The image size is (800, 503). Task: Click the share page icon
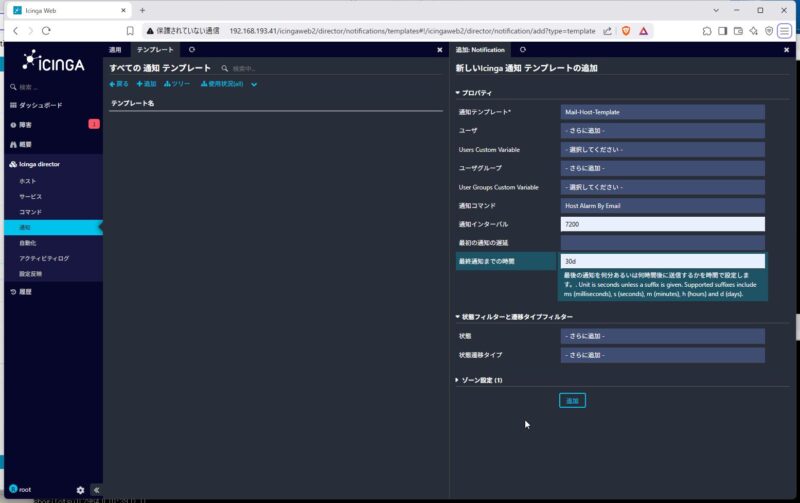coord(607,31)
